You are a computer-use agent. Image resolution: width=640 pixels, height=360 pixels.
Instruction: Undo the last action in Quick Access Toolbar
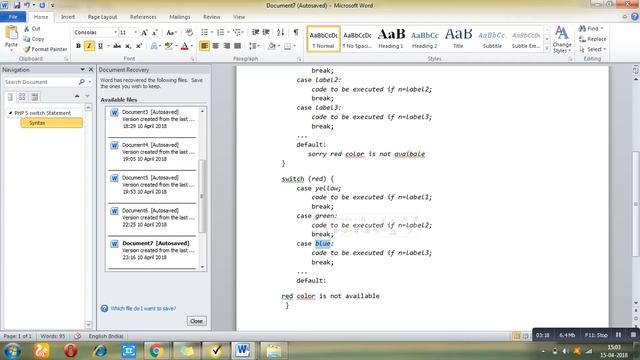(27, 5)
